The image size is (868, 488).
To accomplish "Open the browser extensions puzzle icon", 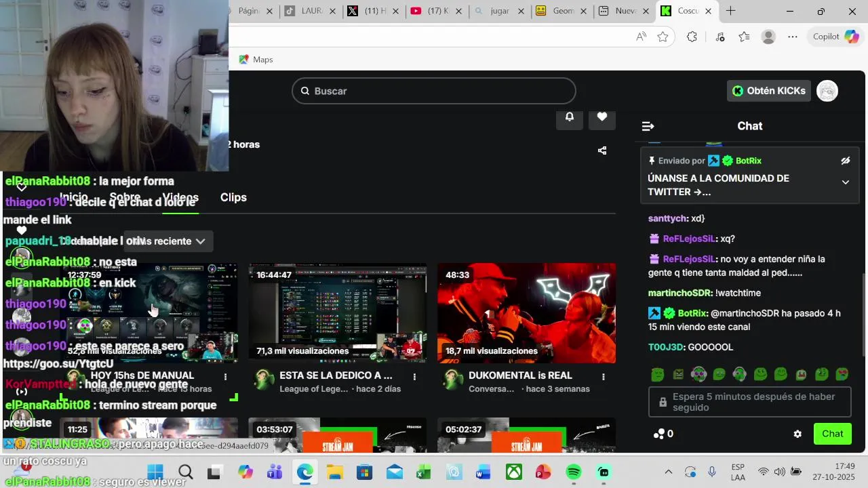I will coord(692,37).
